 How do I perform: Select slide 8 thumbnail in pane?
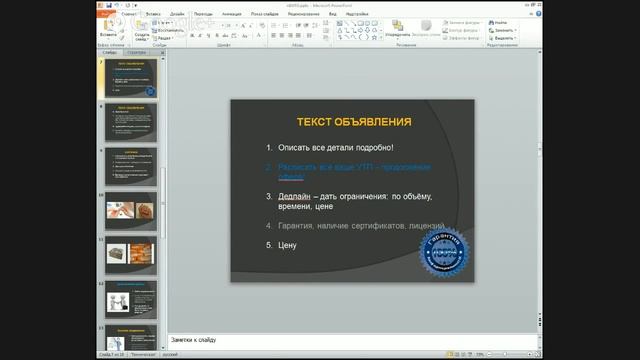click(131, 122)
